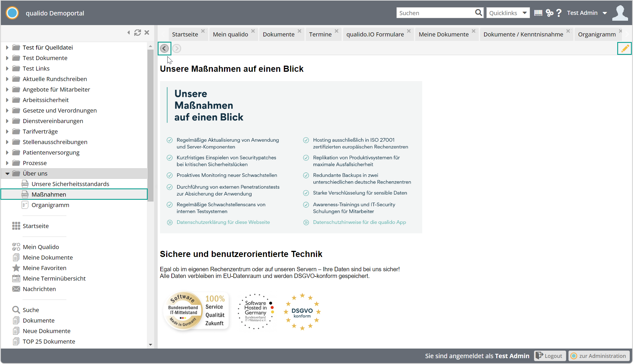The image size is (633, 364).
Task: Expand the Arbeitssicherheit folder
Action: [7, 100]
